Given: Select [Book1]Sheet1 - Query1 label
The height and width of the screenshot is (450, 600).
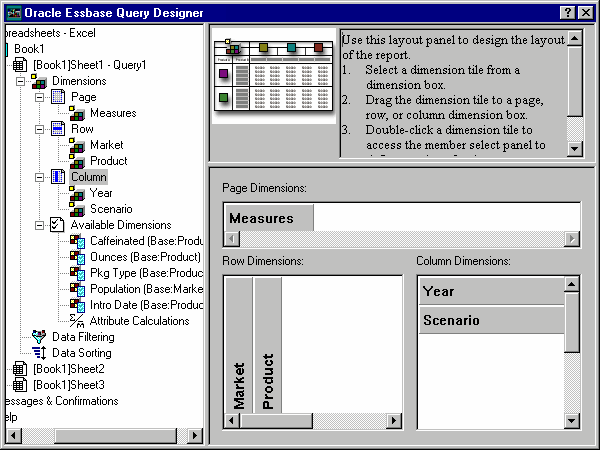Looking at the screenshot, I should click(90, 65).
